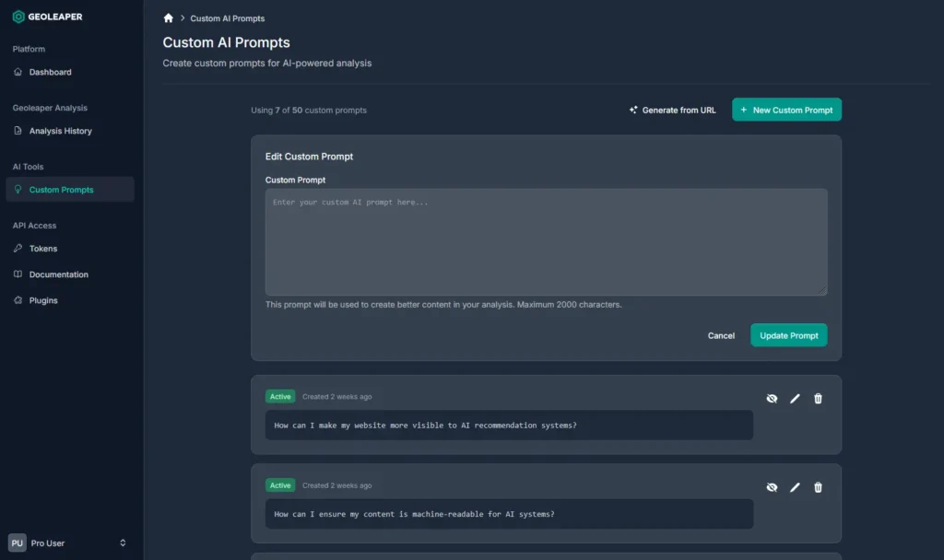Click Generate from URL
This screenshot has height=560, width=944.
tap(672, 110)
